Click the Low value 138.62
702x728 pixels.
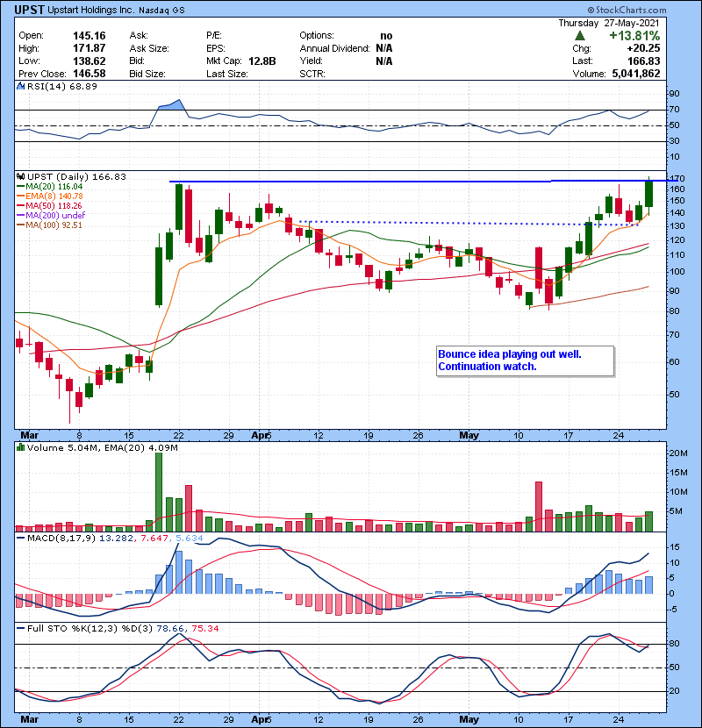pyautogui.click(x=90, y=61)
